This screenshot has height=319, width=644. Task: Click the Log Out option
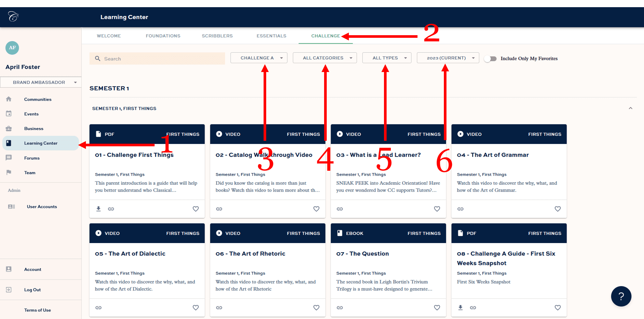tap(32, 290)
